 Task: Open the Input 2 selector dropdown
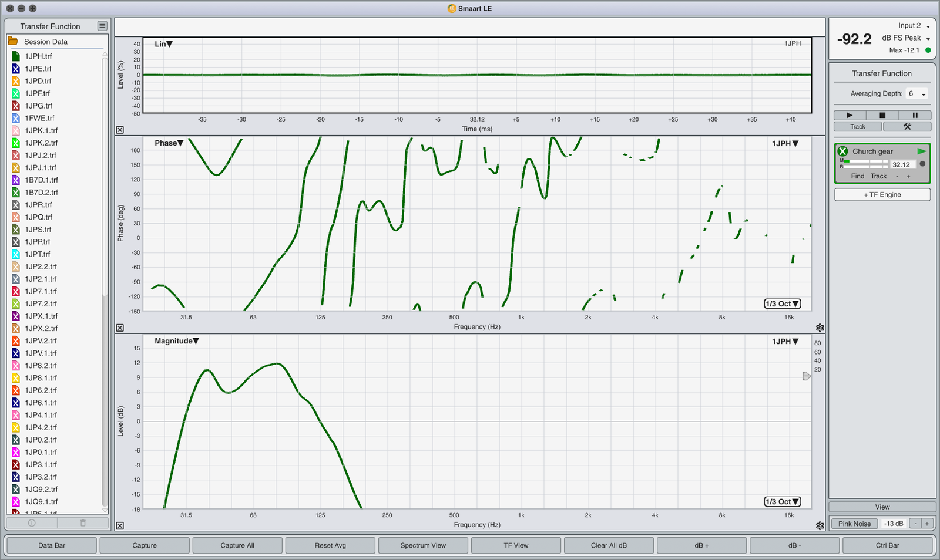(x=914, y=26)
